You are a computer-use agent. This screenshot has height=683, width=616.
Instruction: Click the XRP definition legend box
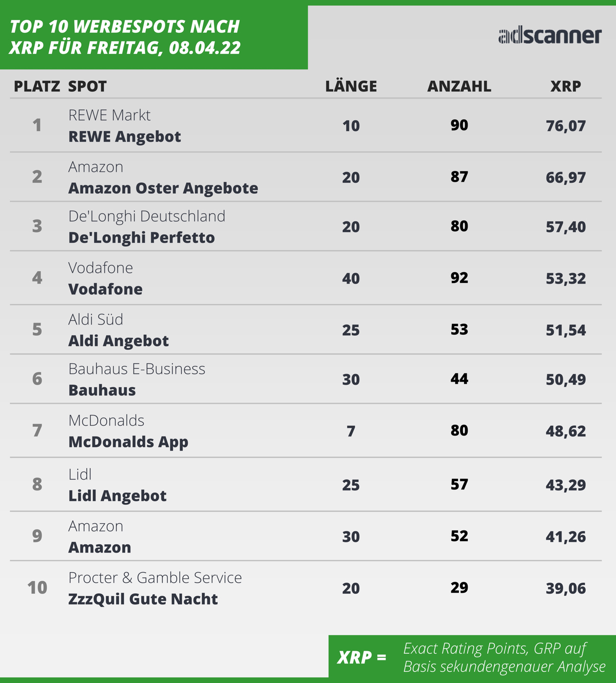pyautogui.click(x=472, y=657)
